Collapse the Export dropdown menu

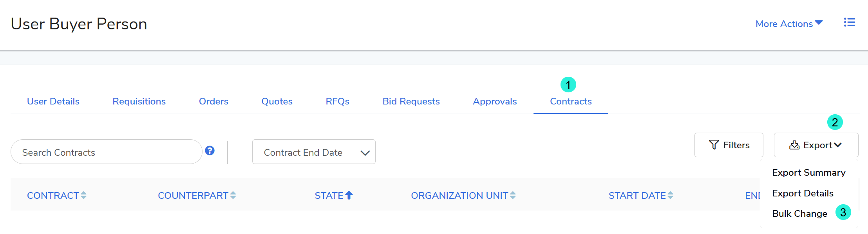[x=816, y=145]
